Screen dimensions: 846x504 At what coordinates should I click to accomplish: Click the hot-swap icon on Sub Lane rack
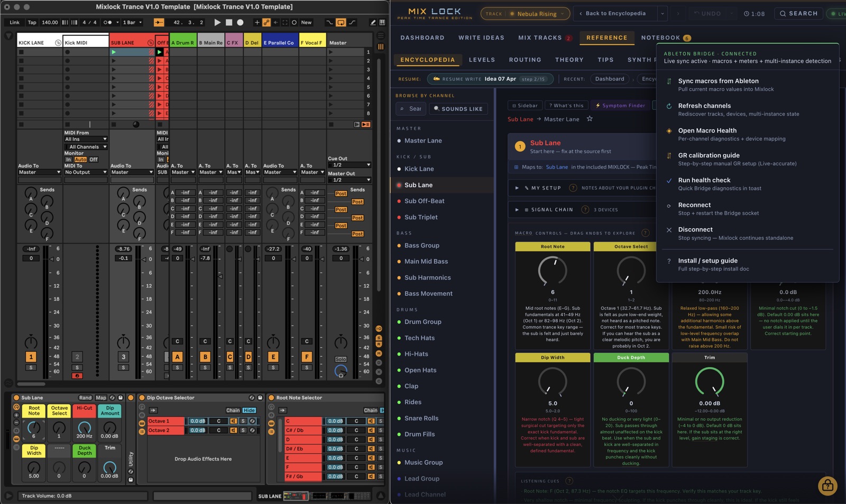112,398
